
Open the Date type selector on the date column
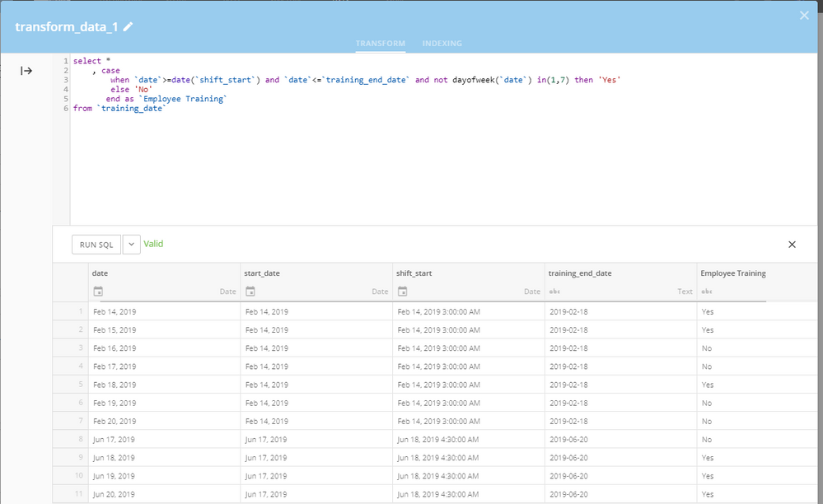tap(227, 291)
